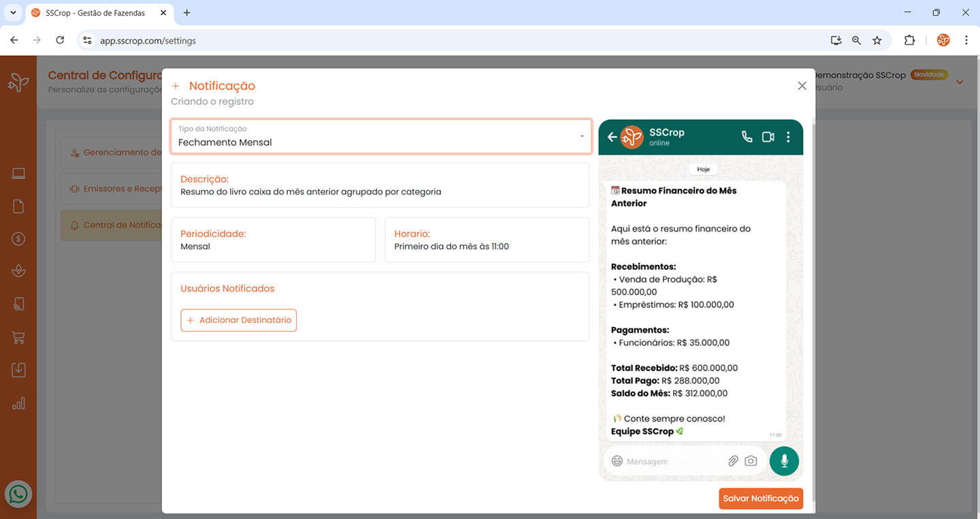Open the bar chart reports icon in sidebar
980x519 pixels.
click(18, 403)
